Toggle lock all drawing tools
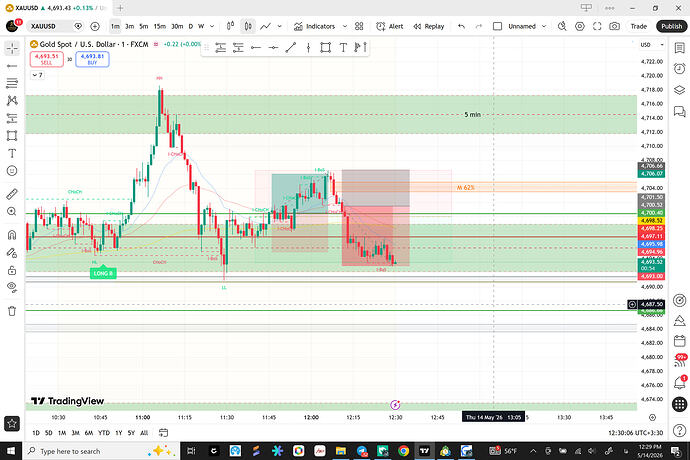Viewport: 690px width, 460px height. pyautogui.click(x=12, y=270)
